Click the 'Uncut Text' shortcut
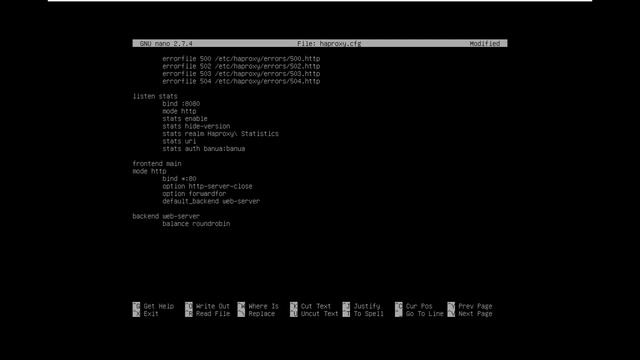This screenshot has height=360, width=640. [x=314, y=313]
